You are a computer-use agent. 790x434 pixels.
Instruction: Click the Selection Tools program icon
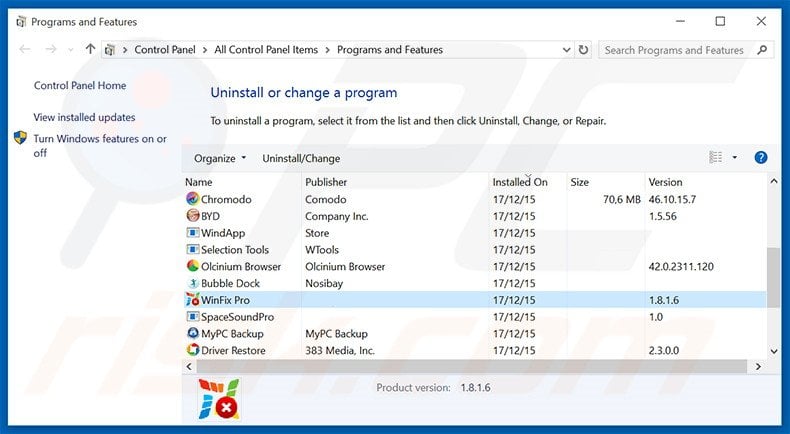192,250
